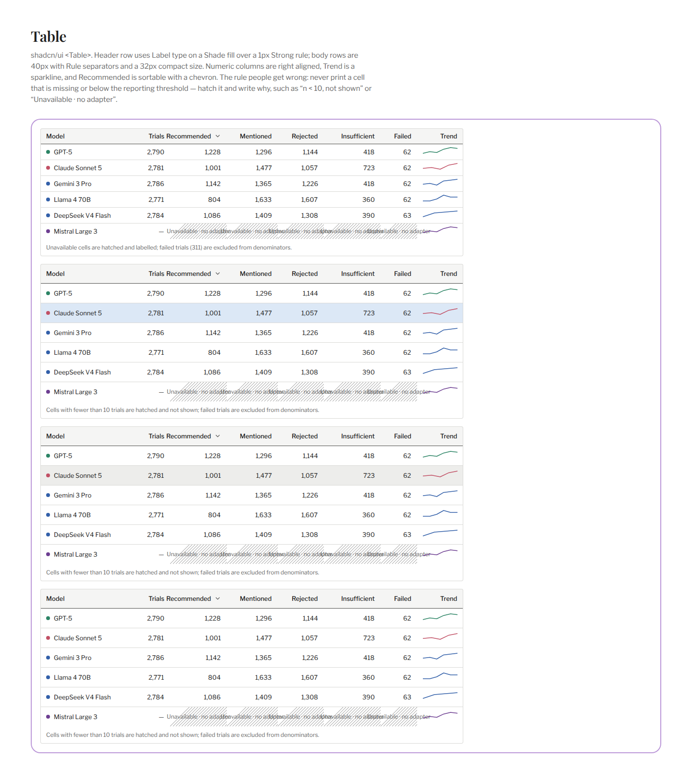The height and width of the screenshot is (784, 692).
Task: Click the DeepSeek V4 Flash sparkline in the compact top table
Action: [440, 214]
